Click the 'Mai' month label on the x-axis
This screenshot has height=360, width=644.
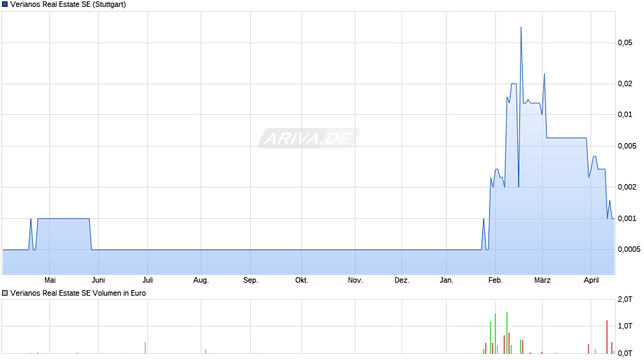coord(50,280)
